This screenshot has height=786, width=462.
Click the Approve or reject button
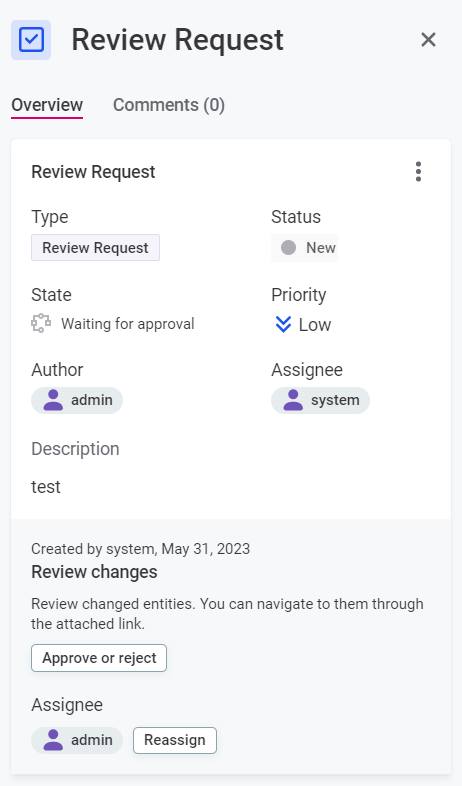pos(99,658)
